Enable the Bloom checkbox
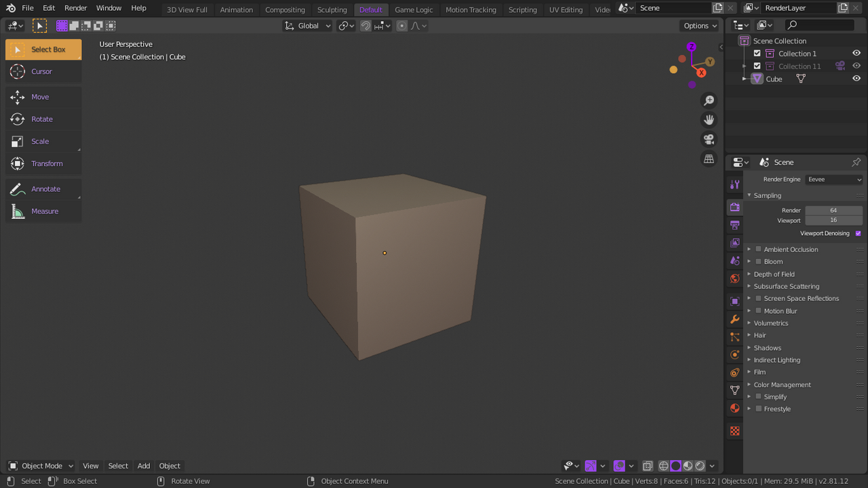 [758, 262]
